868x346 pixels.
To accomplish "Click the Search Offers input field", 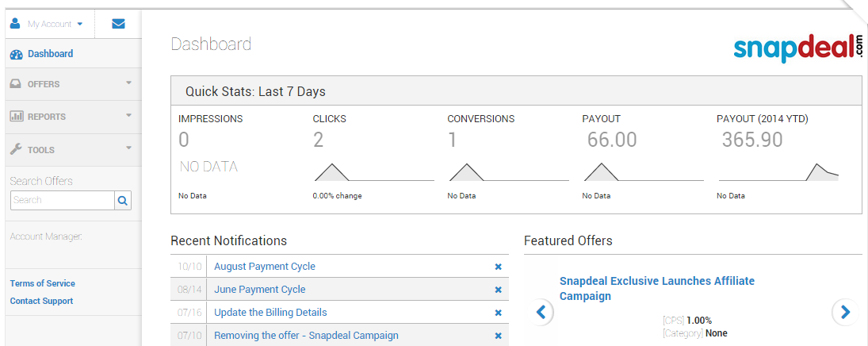I will click(63, 201).
